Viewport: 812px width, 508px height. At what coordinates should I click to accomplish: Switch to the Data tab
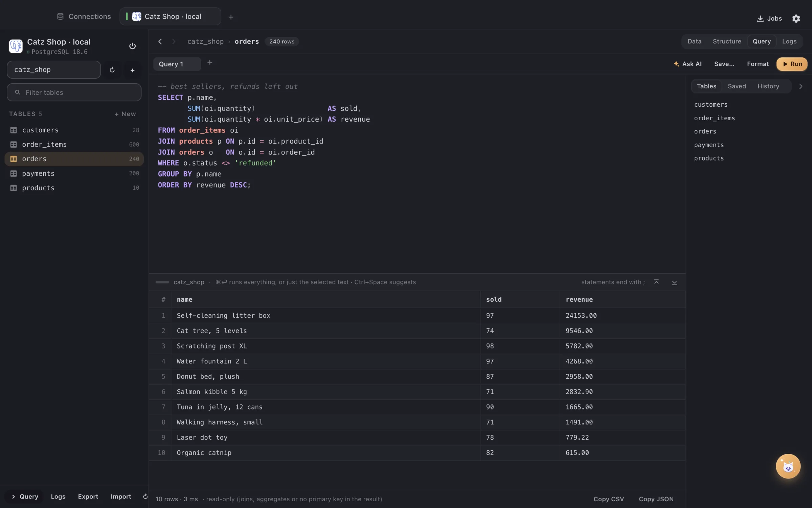(x=694, y=41)
